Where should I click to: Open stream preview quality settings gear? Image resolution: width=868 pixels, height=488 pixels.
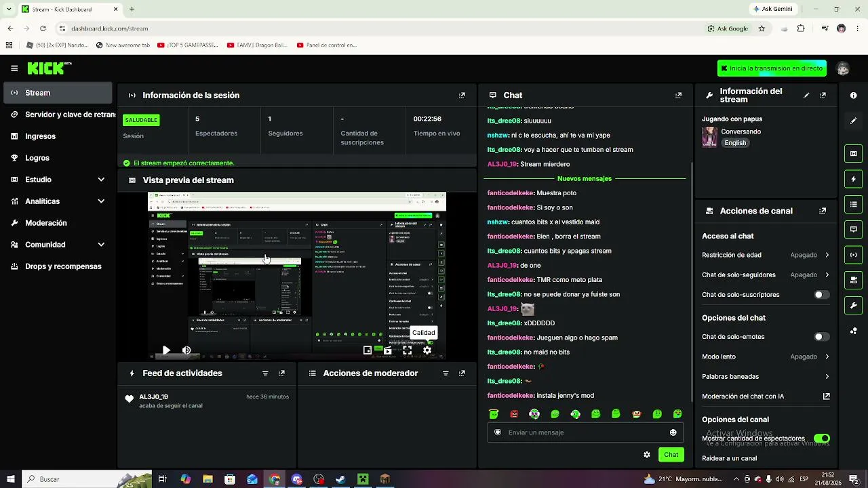427,350
